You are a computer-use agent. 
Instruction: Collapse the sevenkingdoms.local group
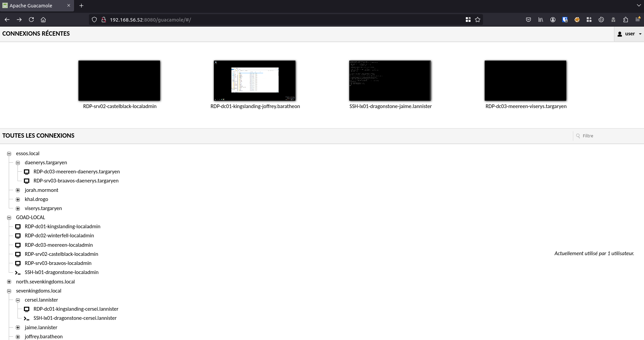point(9,291)
